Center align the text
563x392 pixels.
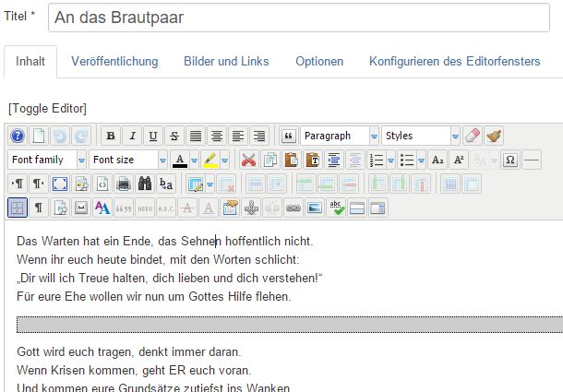click(217, 137)
